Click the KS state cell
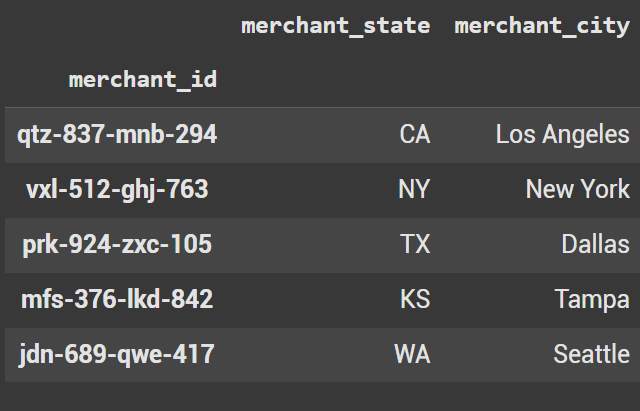Image resolution: width=640 pixels, height=411 pixels. coord(415,299)
